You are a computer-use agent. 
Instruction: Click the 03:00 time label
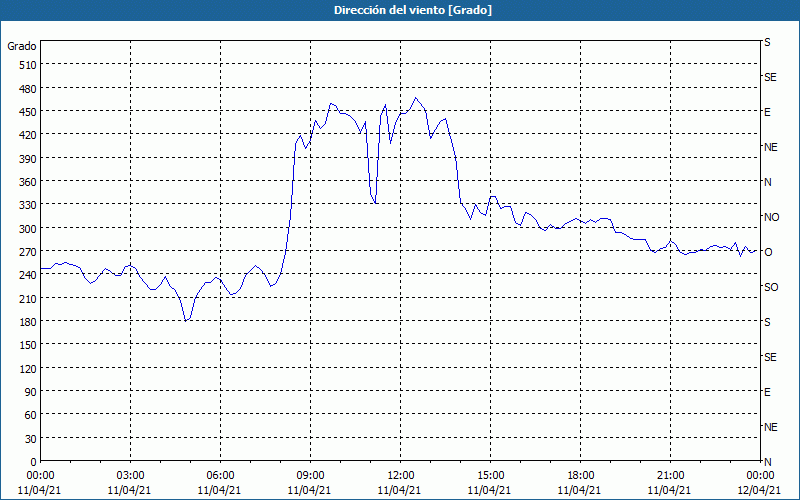[x=130, y=476]
